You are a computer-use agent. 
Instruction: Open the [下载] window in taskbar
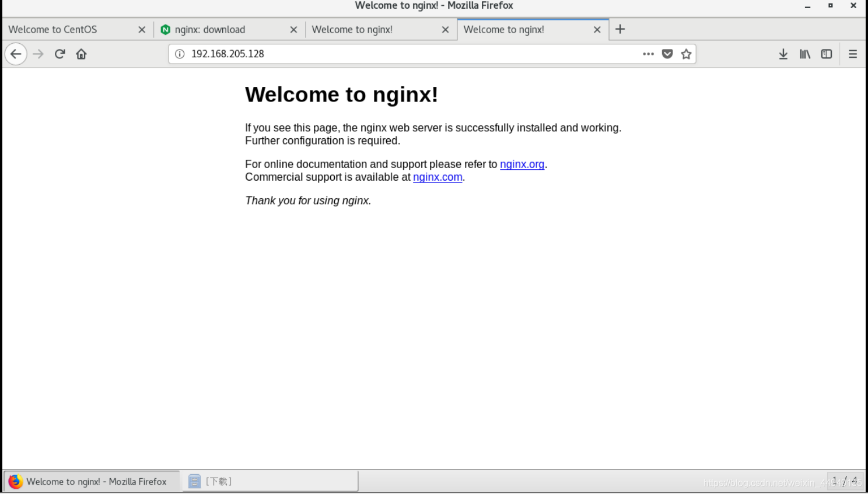point(271,482)
